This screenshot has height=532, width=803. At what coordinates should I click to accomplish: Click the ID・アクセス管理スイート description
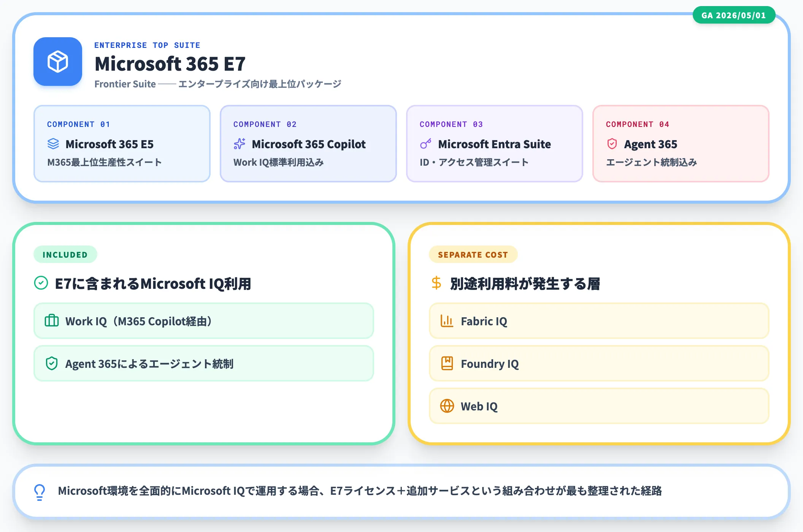(x=474, y=163)
